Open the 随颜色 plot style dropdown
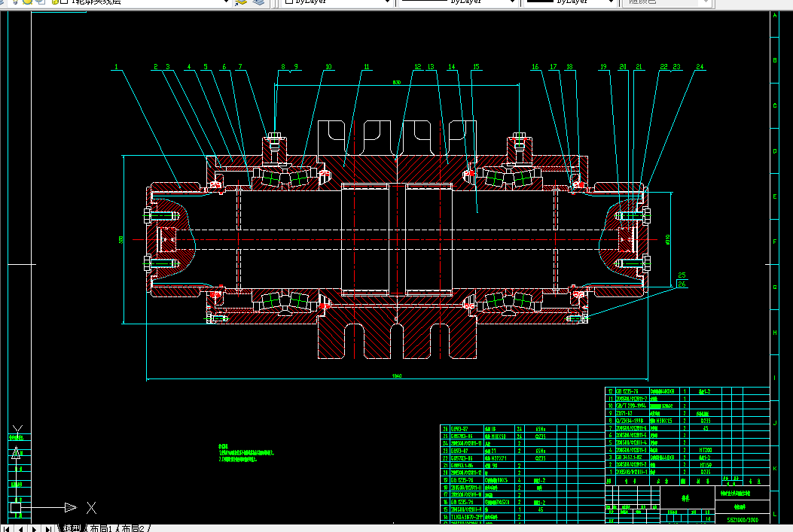Viewport: 793px width, 532px height. 706,2
